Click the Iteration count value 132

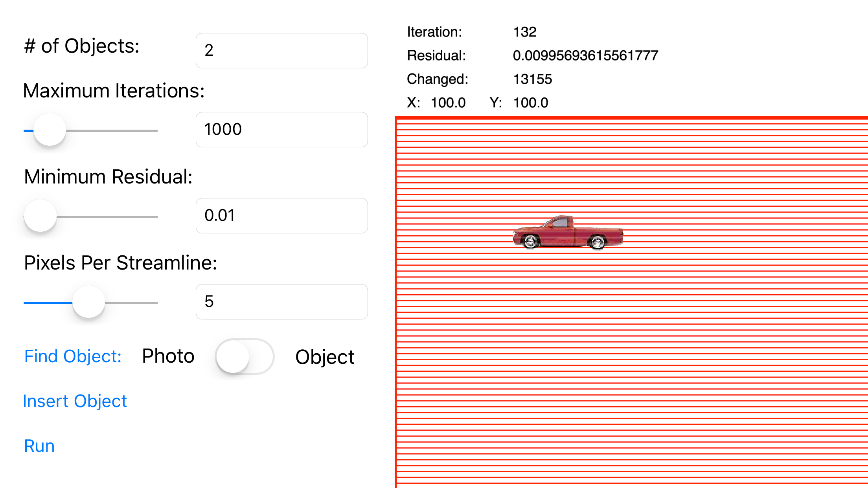525,32
